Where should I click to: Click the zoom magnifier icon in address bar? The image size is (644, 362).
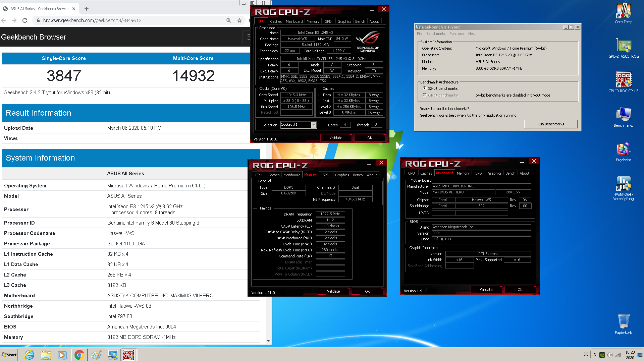(229, 20)
